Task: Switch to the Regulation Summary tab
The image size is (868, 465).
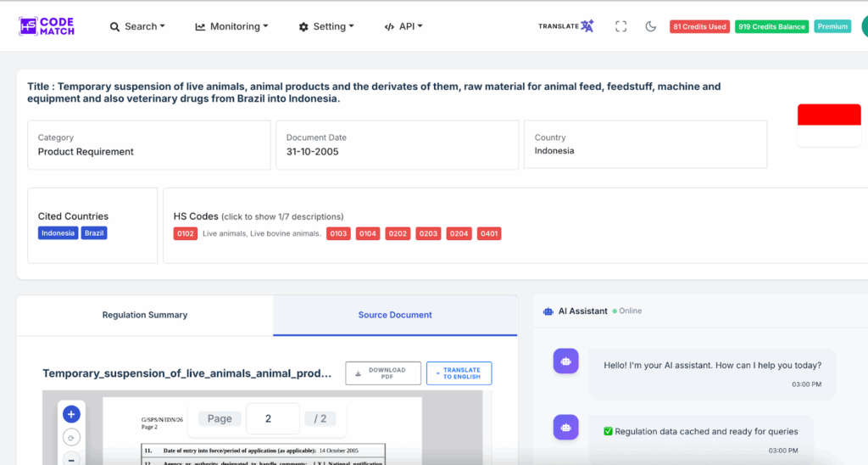Action: pos(145,315)
